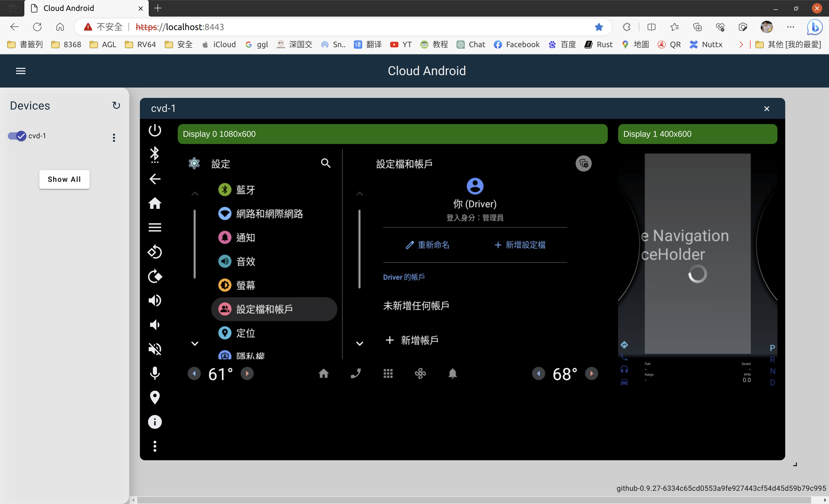Click the mute speaker icon in the sidebar
The width and height of the screenshot is (829, 504).
click(155, 349)
